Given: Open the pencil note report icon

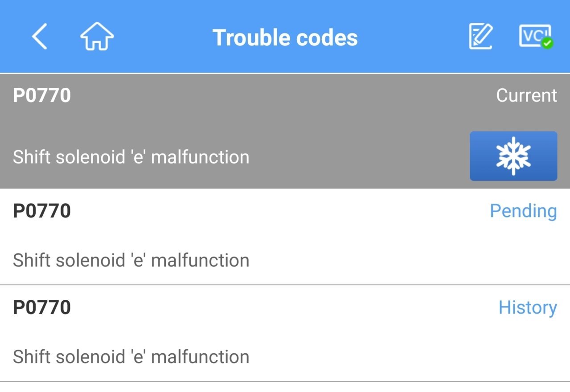Looking at the screenshot, I should coord(481,37).
